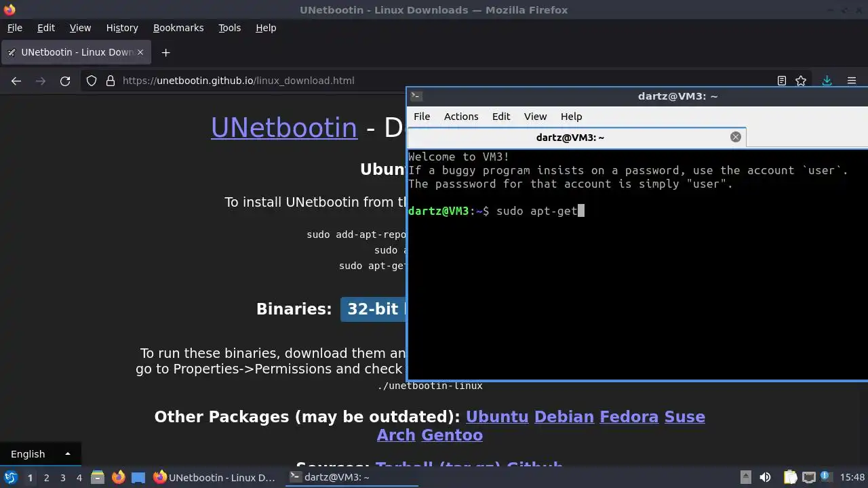868x488 pixels.
Task: Click the ./unetbootin-linux command text
Action: tap(430, 386)
